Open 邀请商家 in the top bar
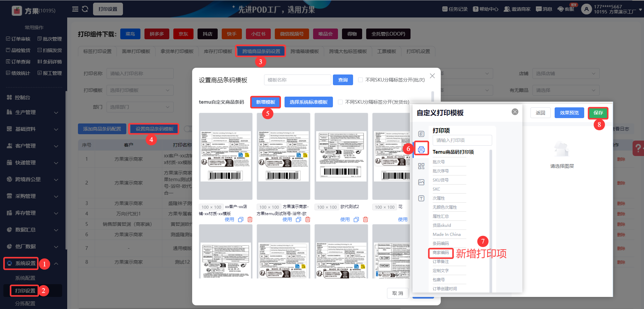This screenshot has height=309, width=644. [x=517, y=9]
